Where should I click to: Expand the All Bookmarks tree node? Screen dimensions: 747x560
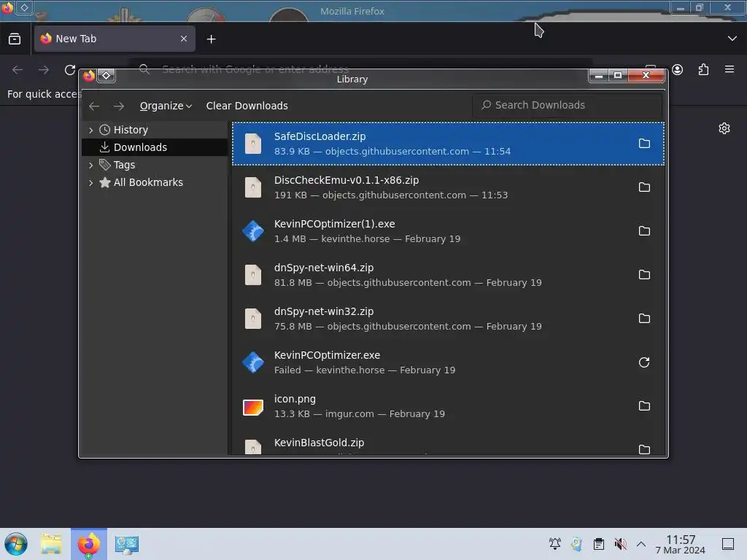91,182
